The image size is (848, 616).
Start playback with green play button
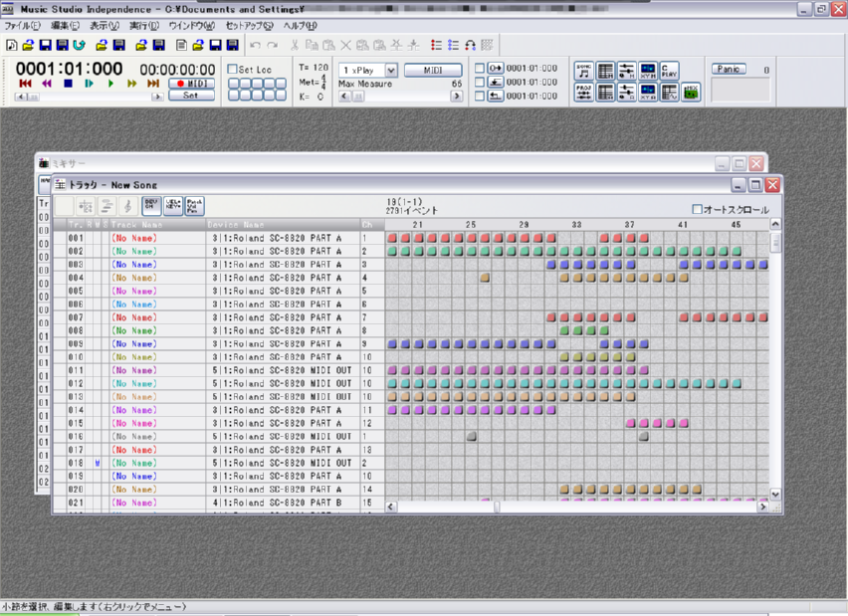(x=110, y=84)
